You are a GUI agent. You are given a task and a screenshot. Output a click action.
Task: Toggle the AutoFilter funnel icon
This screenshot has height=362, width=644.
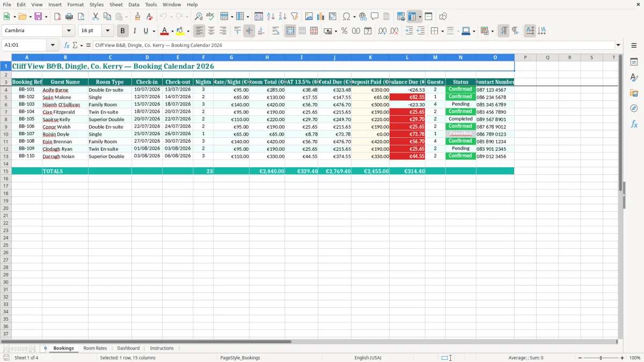pos(294,17)
